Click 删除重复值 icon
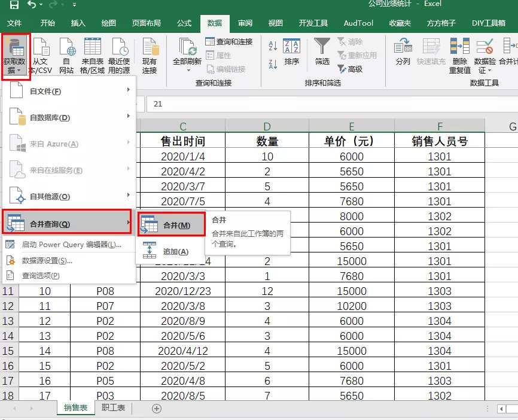The width and height of the screenshot is (518, 420). (460, 46)
